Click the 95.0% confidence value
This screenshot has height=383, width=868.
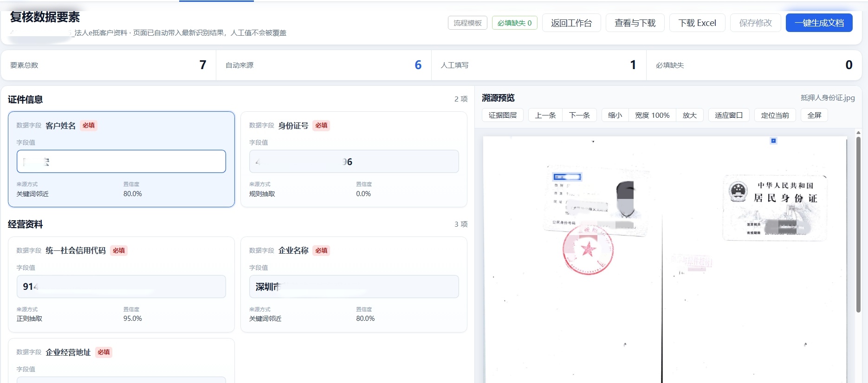pos(133,319)
